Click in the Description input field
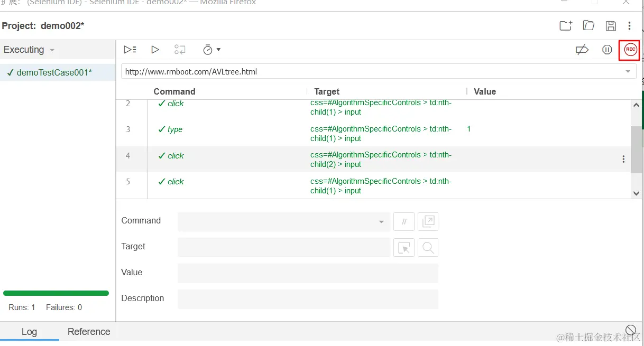 308,299
